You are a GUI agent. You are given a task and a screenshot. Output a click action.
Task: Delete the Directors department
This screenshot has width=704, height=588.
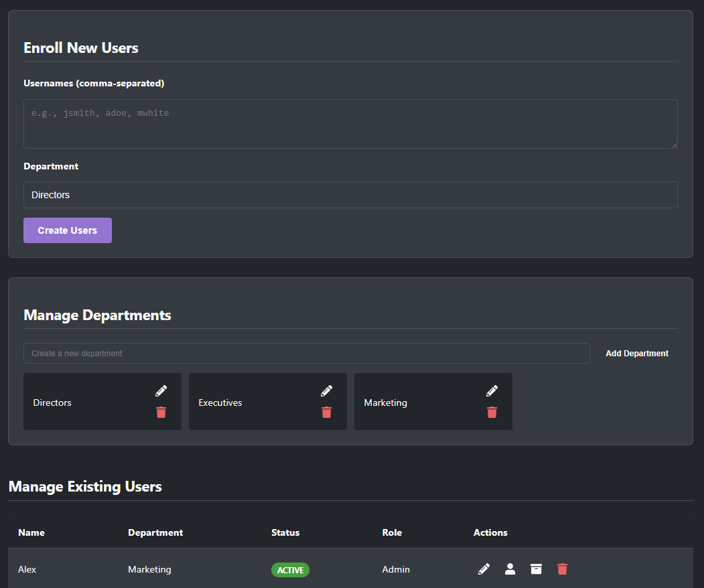pyautogui.click(x=161, y=412)
